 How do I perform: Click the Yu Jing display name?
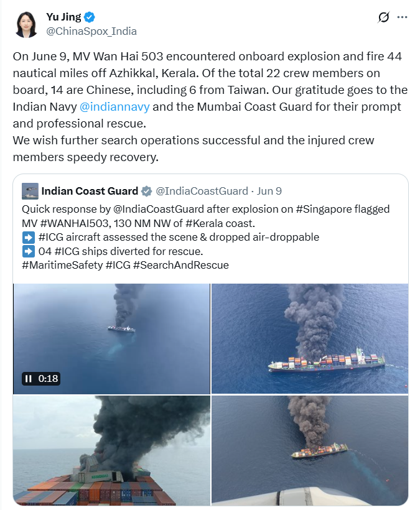pyautogui.click(x=63, y=17)
